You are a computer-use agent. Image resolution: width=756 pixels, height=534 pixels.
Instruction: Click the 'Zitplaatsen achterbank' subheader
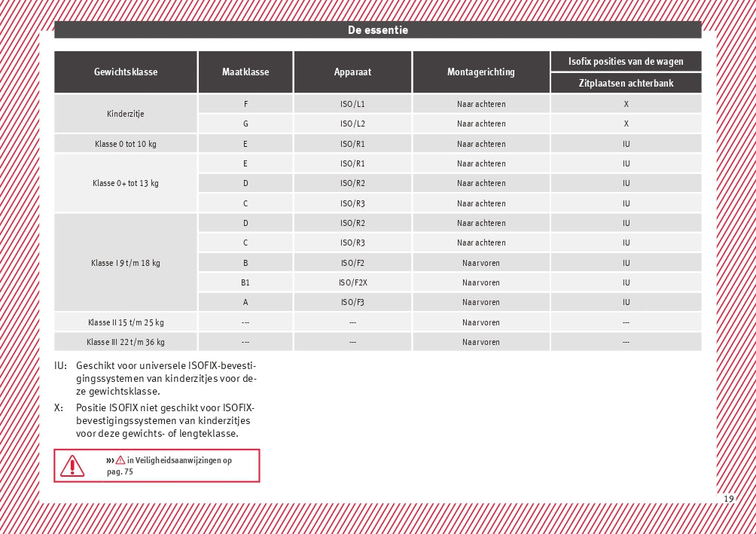(626, 84)
